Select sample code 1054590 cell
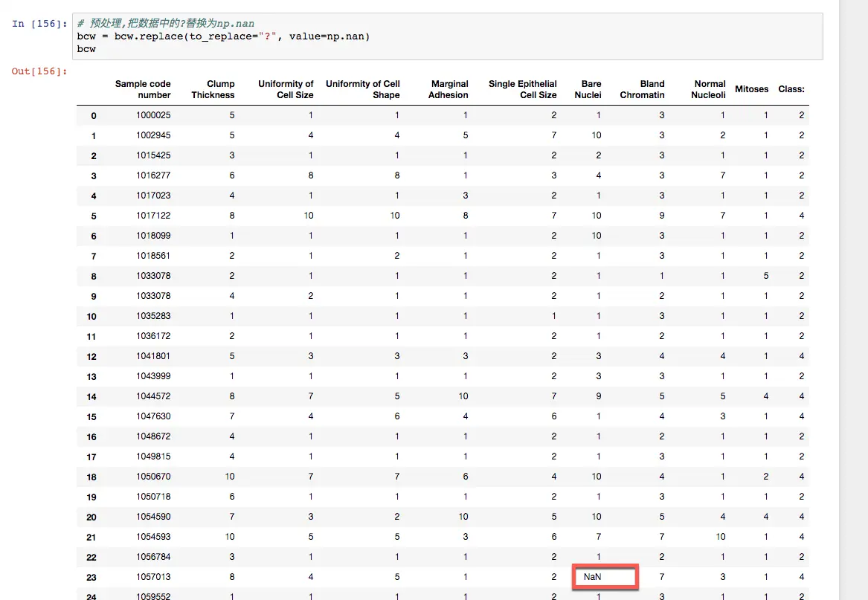The width and height of the screenshot is (868, 600). tap(153, 517)
